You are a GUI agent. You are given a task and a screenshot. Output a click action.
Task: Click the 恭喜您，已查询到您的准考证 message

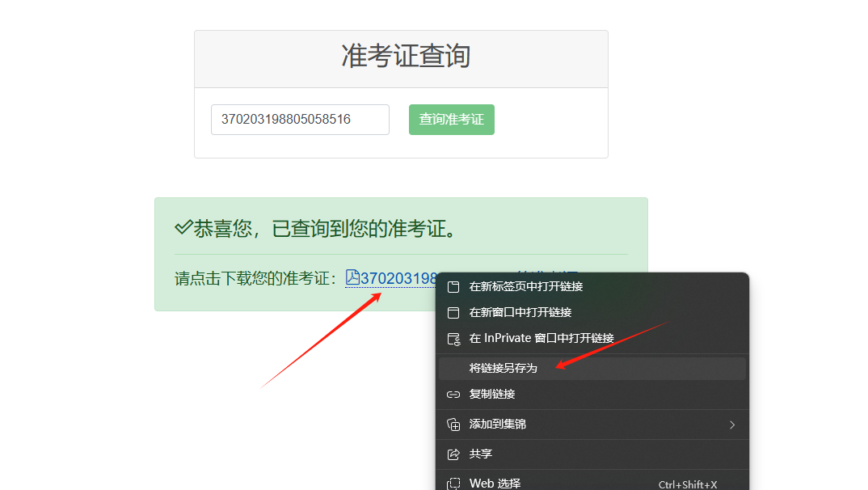click(x=324, y=228)
